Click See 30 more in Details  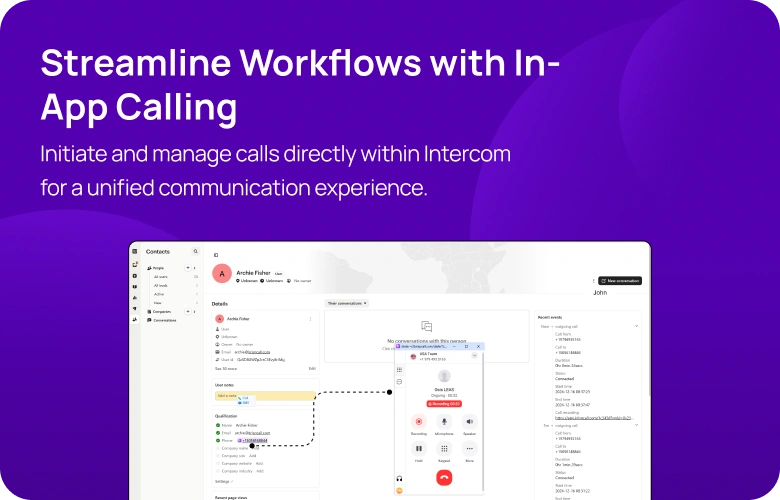pos(226,369)
